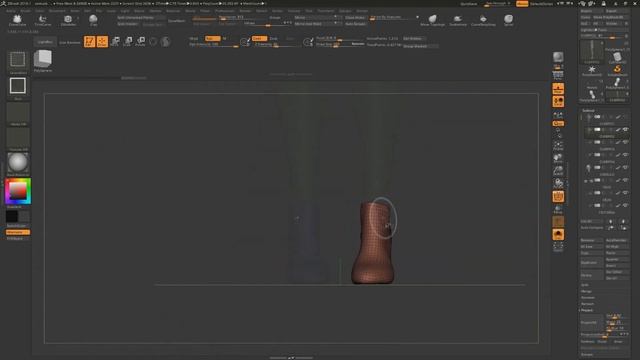Expand the Remesh section
The height and width of the screenshot is (360, 640).
(588, 304)
